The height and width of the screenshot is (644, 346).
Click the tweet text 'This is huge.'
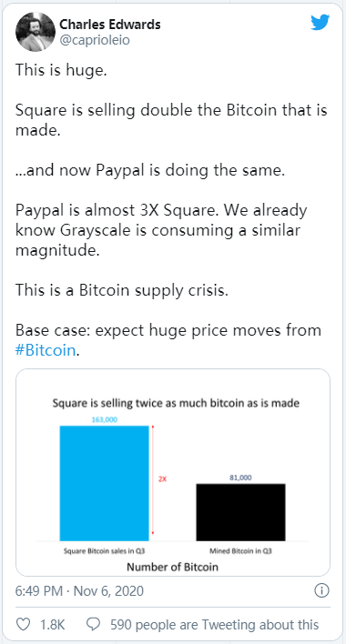coord(61,70)
